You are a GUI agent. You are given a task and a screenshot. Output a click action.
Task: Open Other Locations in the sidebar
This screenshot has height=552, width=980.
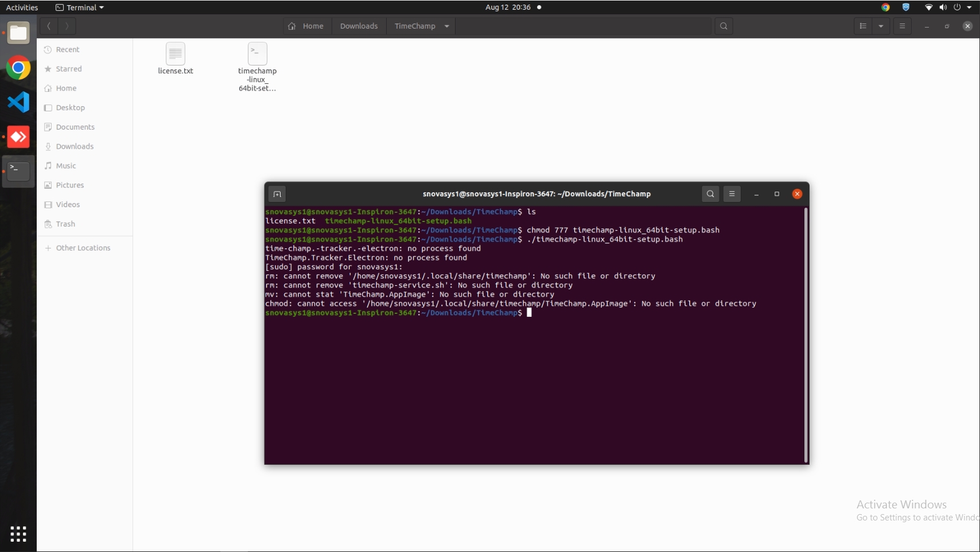pyautogui.click(x=85, y=248)
